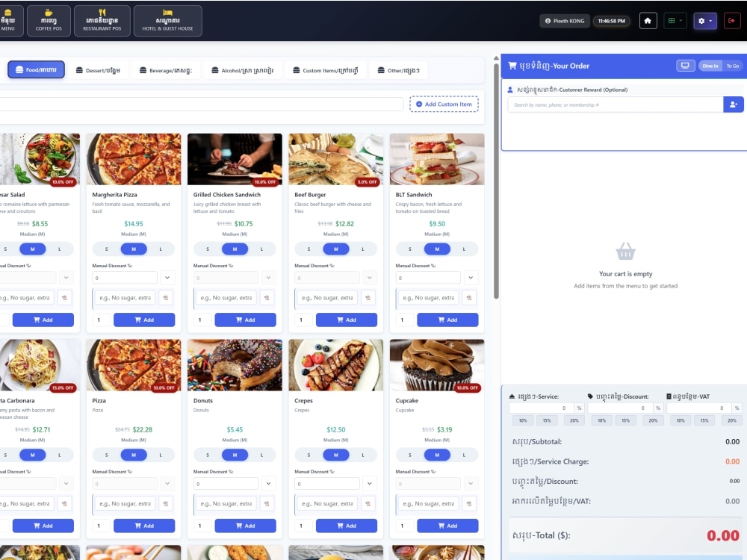Open the settings gear dropdown
Screen dimensions: 747x560
[705, 21]
